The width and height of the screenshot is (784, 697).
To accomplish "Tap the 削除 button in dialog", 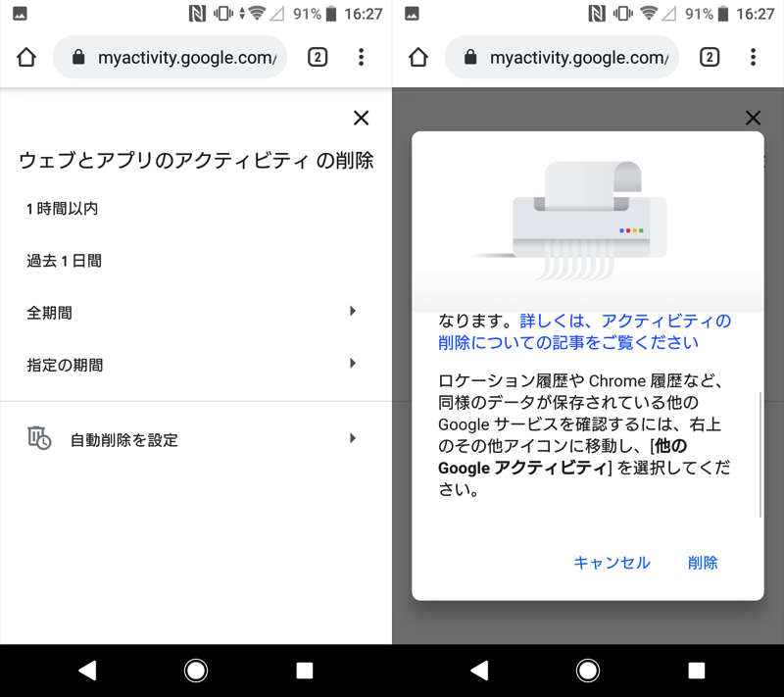I will click(x=703, y=563).
